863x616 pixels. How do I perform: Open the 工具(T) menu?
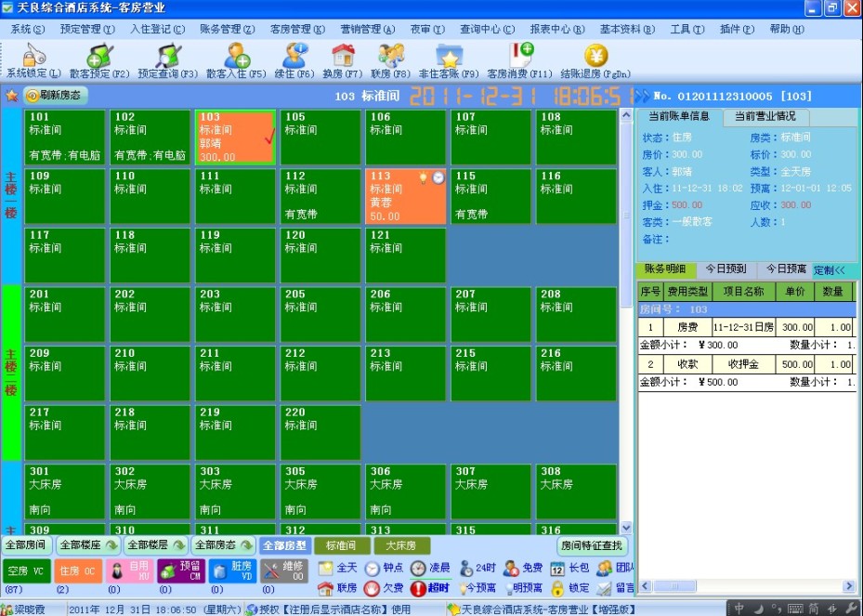pos(686,29)
